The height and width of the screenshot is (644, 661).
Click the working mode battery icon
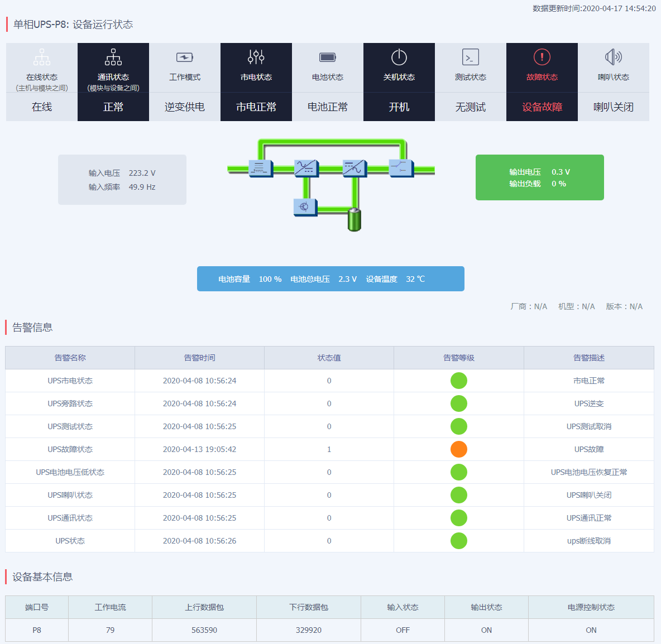pyautogui.click(x=185, y=57)
